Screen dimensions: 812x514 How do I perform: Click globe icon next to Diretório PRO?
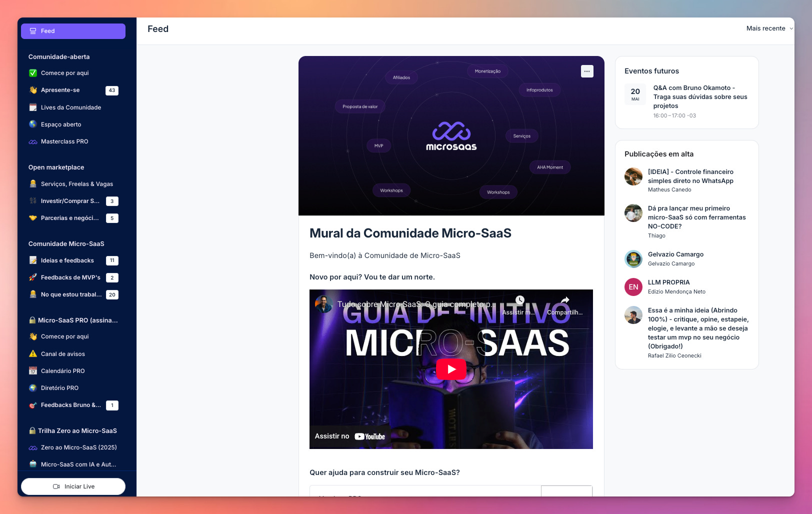[33, 388]
